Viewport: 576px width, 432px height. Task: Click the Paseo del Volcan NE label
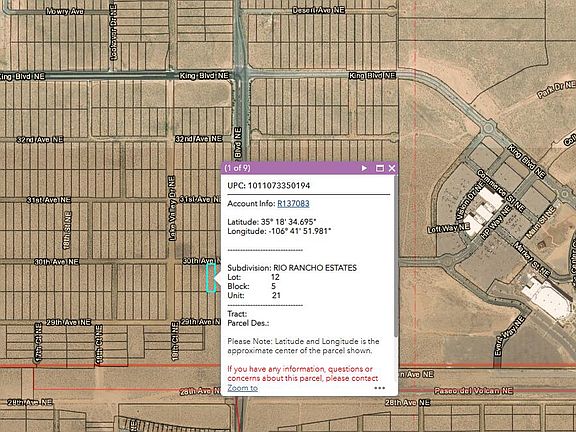474,390
